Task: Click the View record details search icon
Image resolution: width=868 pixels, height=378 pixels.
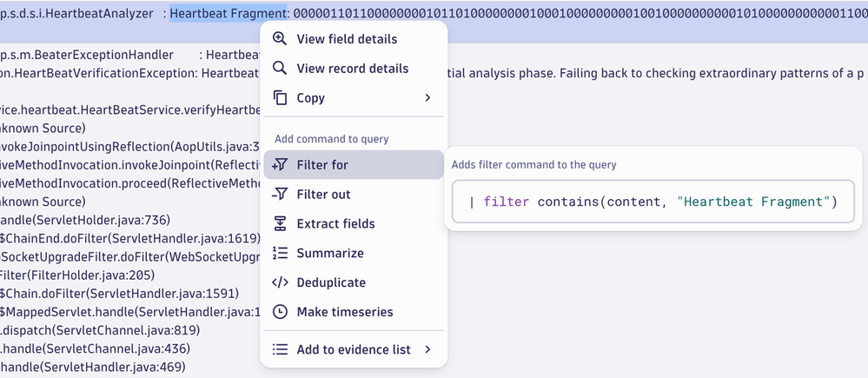Action: coord(280,69)
